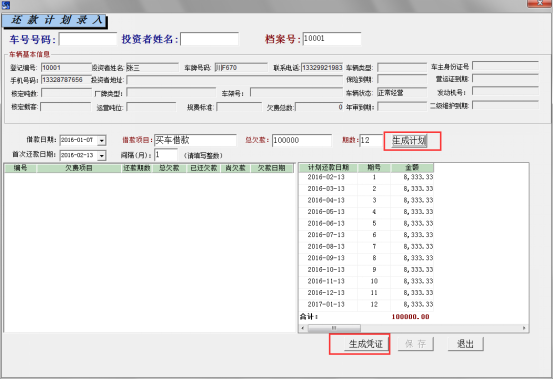The image size is (553, 380).
Task: Click the disabled 保存 button
Action: click(415, 344)
